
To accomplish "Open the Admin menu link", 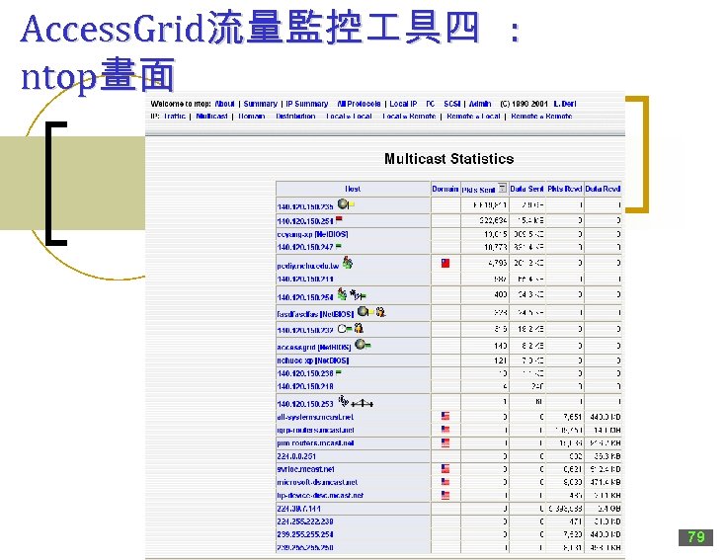I will click(480, 104).
